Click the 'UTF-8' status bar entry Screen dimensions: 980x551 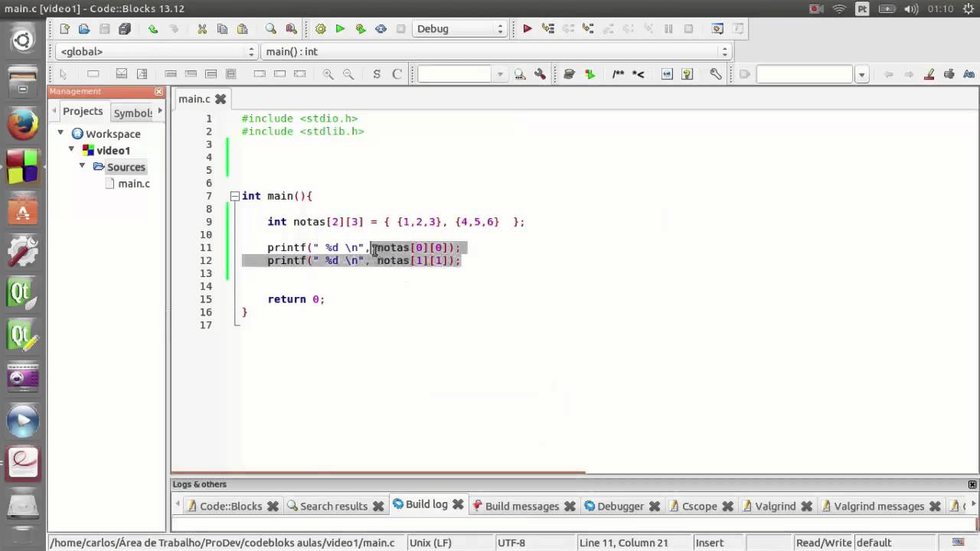[511, 543]
